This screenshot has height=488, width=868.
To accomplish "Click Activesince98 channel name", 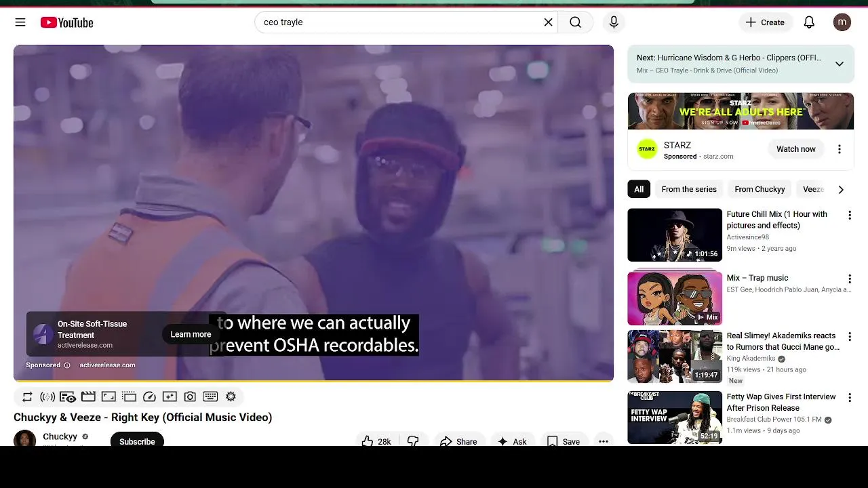I will (x=748, y=237).
